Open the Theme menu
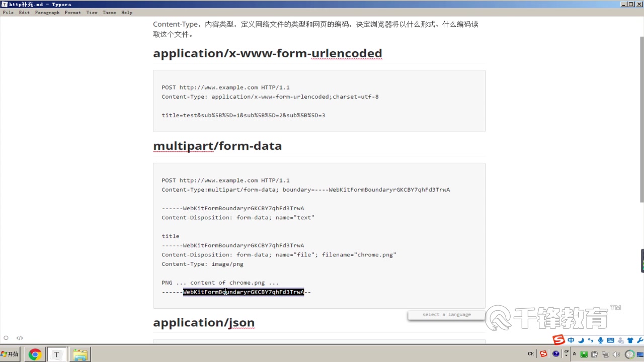644x362 pixels. pyautogui.click(x=109, y=13)
